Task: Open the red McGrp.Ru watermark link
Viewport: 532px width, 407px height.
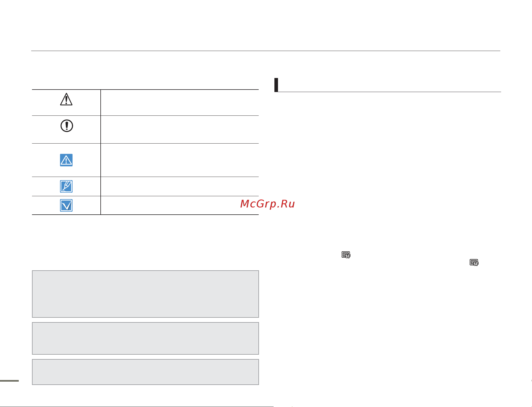Action: tap(268, 204)
